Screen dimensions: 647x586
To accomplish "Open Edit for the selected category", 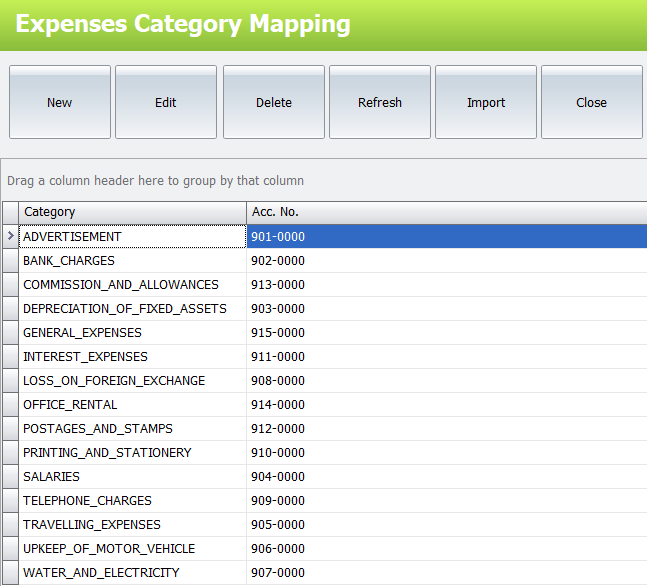I will coord(166,102).
